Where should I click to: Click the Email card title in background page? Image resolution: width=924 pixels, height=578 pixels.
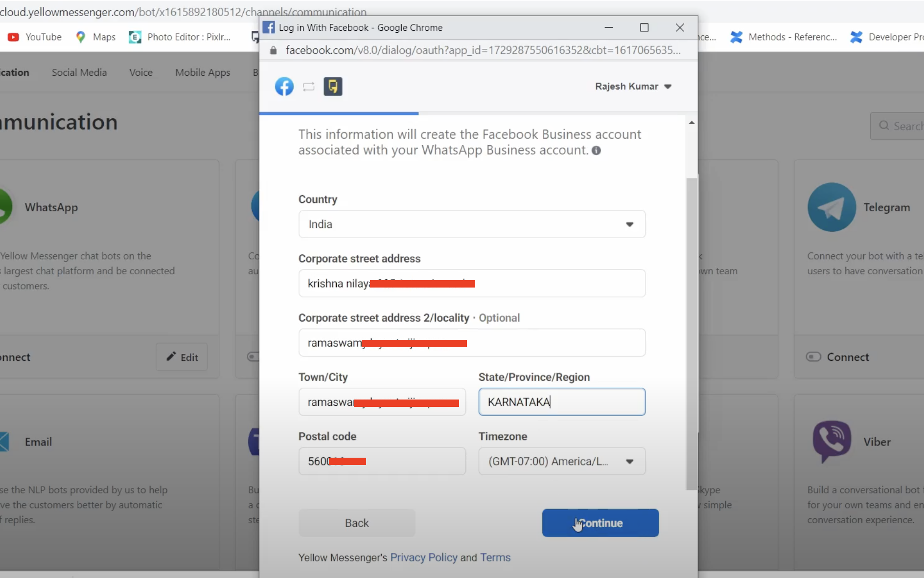pos(38,442)
